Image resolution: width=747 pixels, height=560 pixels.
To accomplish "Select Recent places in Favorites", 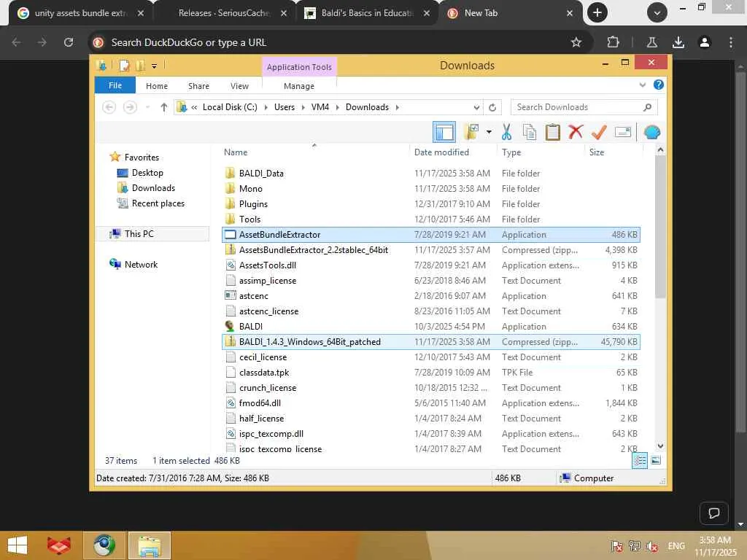I will click(158, 203).
